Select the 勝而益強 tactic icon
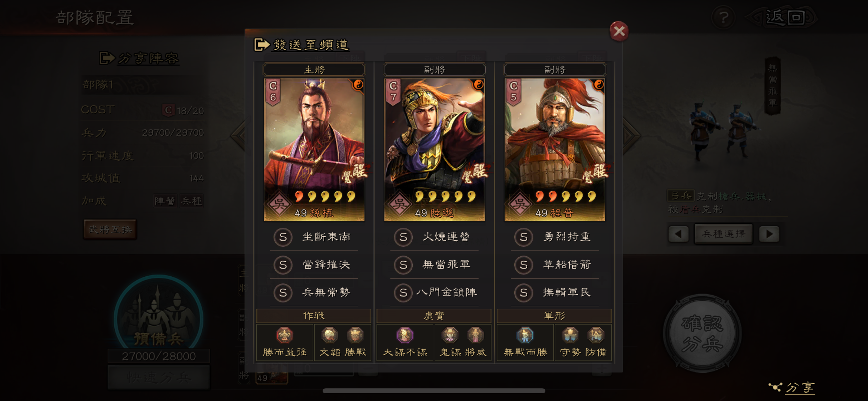 [x=284, y=335]
